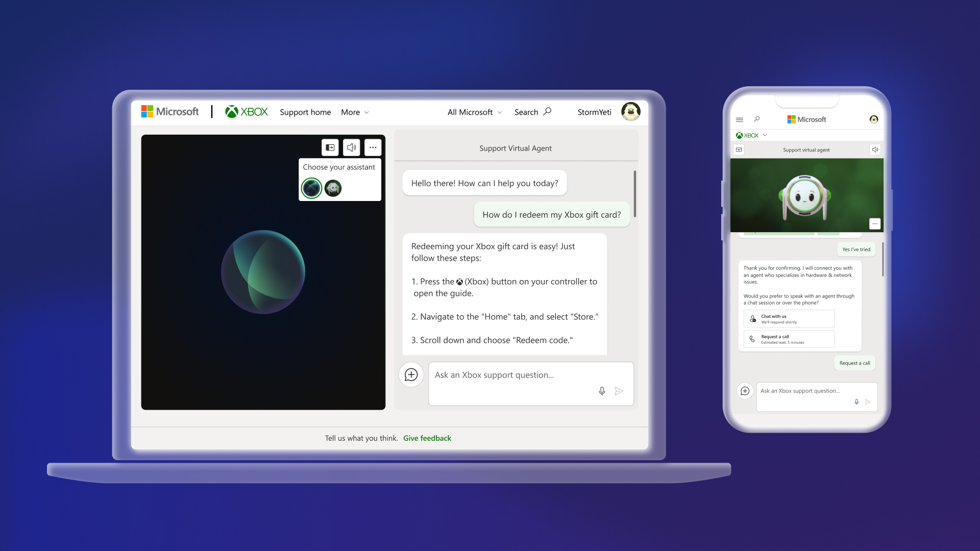Image resolution: width=980 pixels, height=551 pixels.
Task: Select the attach/add button icon
Action: click(411, 375)
